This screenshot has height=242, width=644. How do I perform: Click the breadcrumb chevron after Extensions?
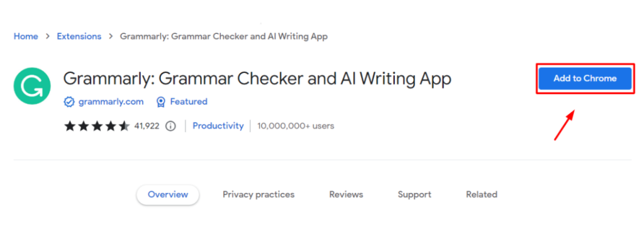point(111,36)
